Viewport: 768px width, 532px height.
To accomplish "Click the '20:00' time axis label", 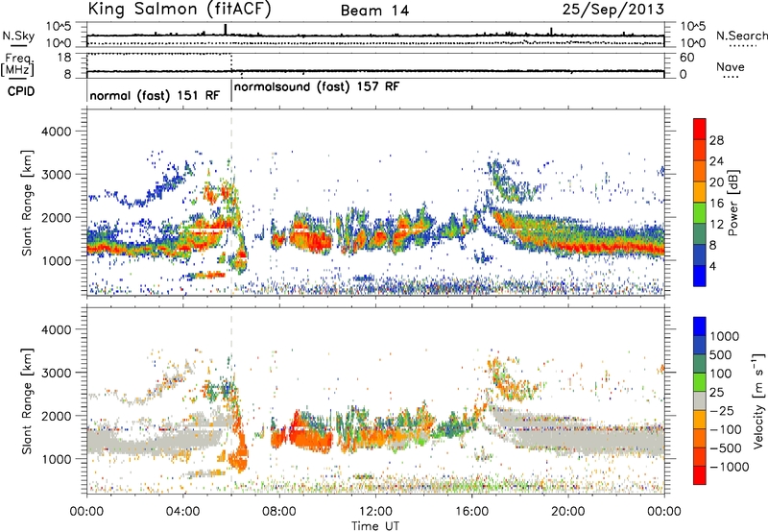I will coord(567,512).
